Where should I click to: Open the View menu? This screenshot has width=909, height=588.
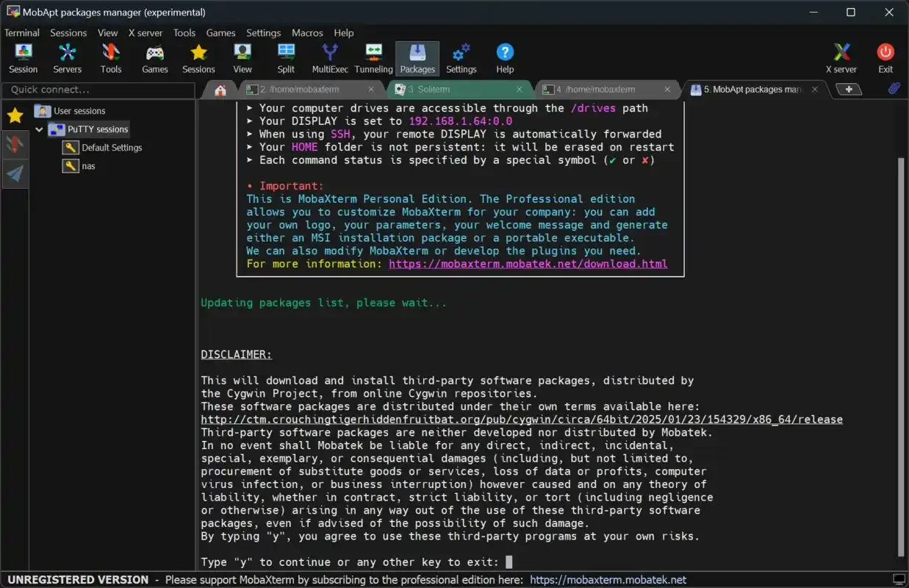click(x=108, y=32)
